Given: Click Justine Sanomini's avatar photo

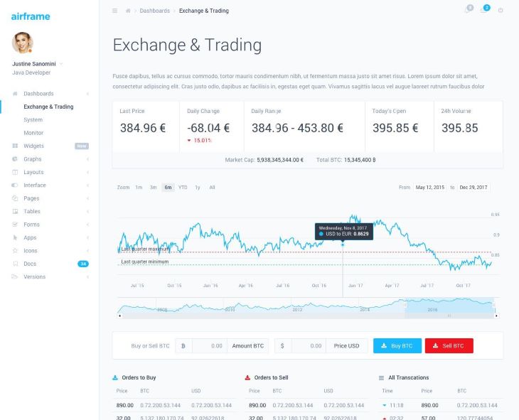Looking at the screenshot, I should (x=22, y=43).
